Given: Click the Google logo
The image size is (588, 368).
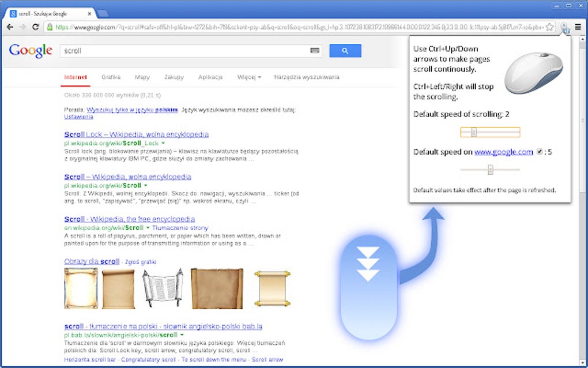Looking at the screenshot, I should (30, 51).
